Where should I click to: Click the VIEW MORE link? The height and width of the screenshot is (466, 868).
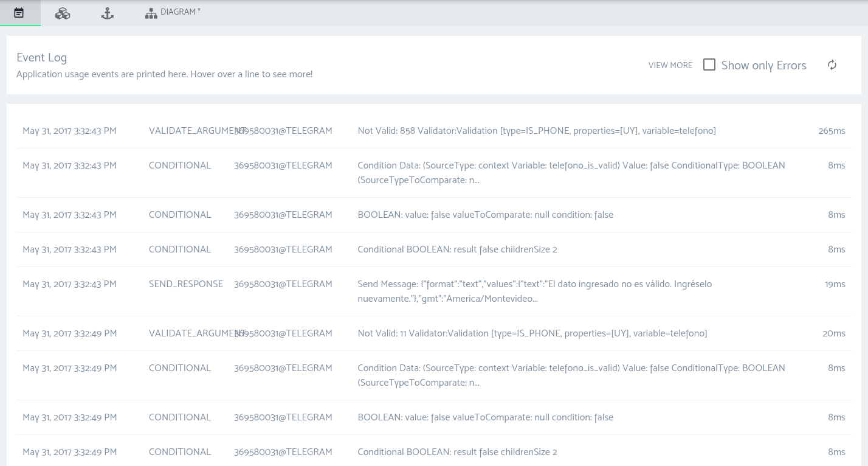[670, 66]
